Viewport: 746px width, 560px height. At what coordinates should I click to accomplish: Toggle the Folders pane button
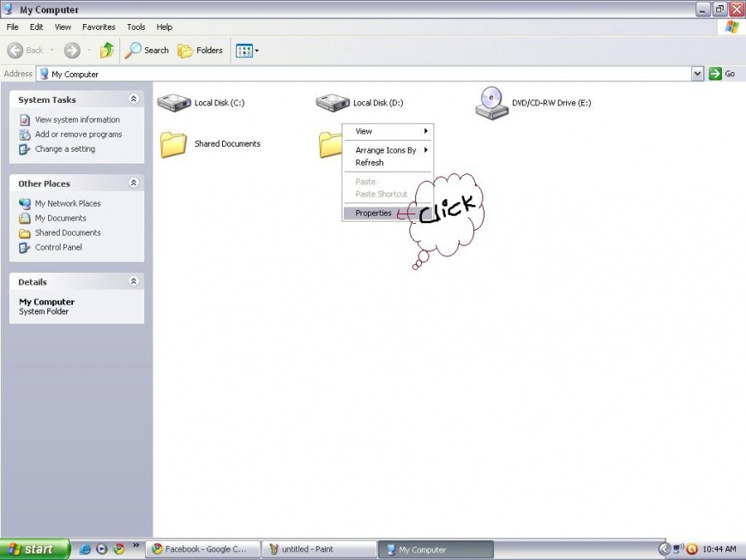coord(201,51)
